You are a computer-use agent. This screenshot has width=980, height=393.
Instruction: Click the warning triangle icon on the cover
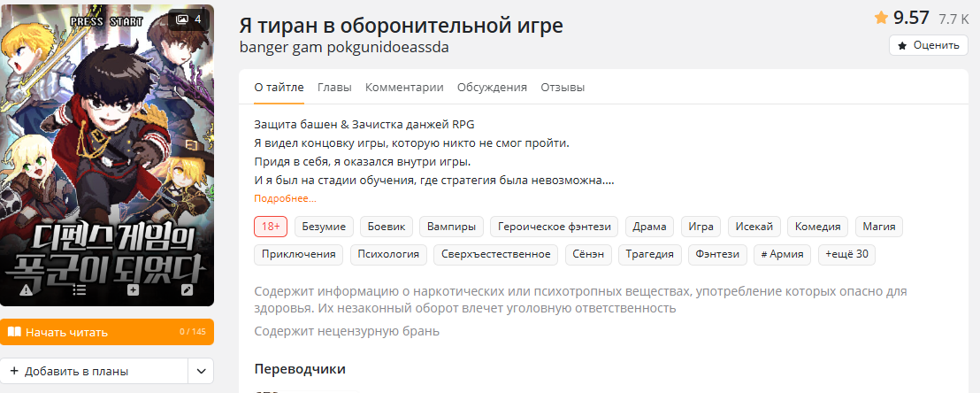26,289
